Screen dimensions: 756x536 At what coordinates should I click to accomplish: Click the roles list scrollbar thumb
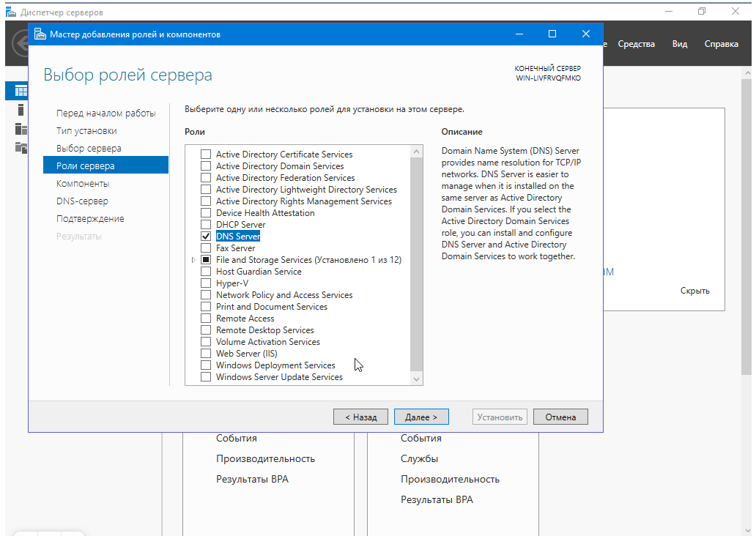click(x=417, y=264)
